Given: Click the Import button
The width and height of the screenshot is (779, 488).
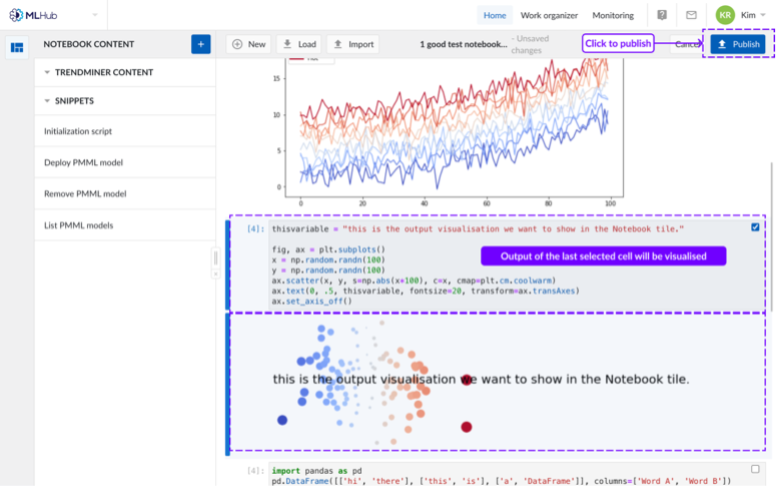Looking at the screenshot, I should click(352, 44).
